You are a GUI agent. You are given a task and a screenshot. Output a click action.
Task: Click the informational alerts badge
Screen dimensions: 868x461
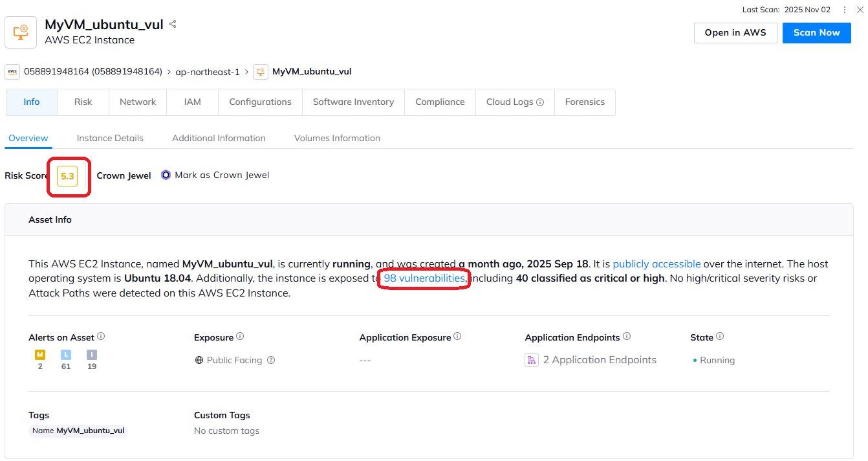(92, 355)
